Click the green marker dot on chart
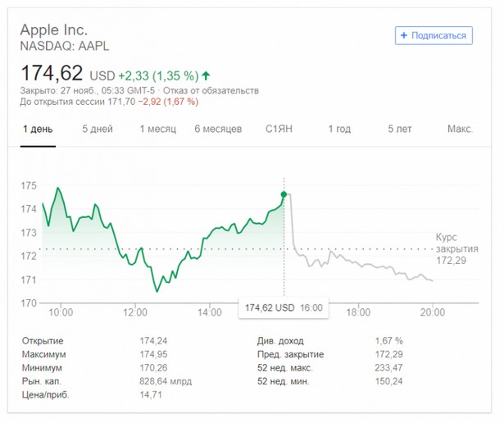This screenshot has width=504, height=423. 284,194
